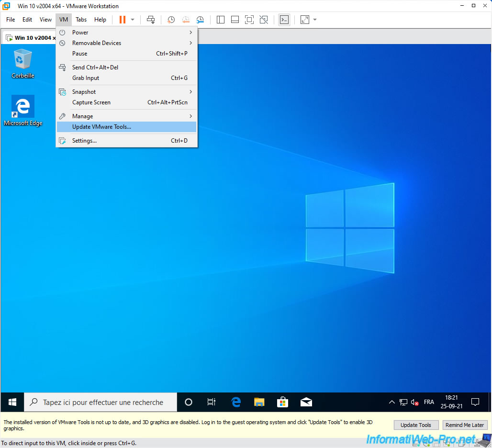
Task: Click the VMware Workstation title bar logo icon
Action: point(6,6)
